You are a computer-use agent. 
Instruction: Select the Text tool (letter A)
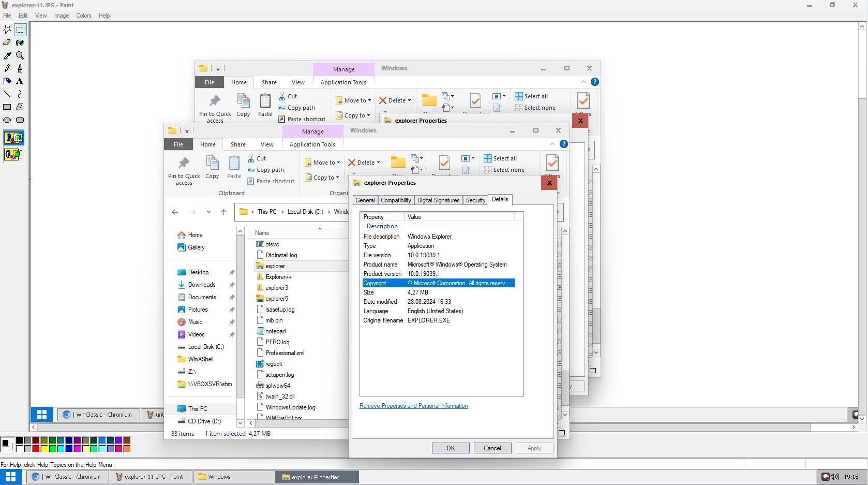(x=20, y=81)
